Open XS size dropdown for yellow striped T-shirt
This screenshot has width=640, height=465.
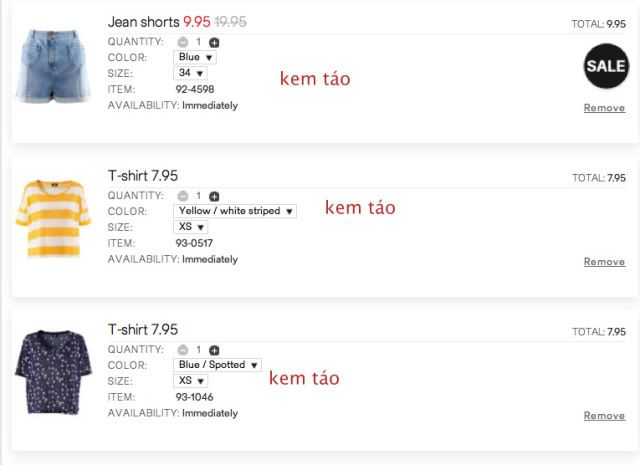click(x=190, y=227)
